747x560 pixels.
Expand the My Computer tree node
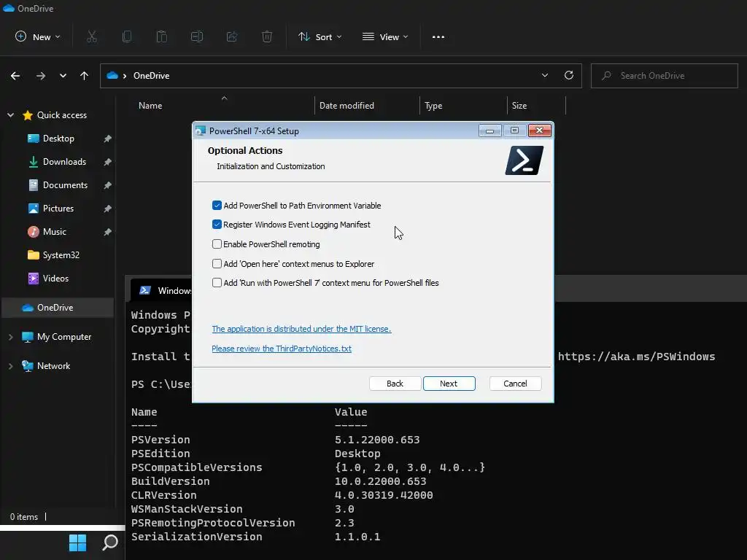pyautogui.click(x=10, y=337)
